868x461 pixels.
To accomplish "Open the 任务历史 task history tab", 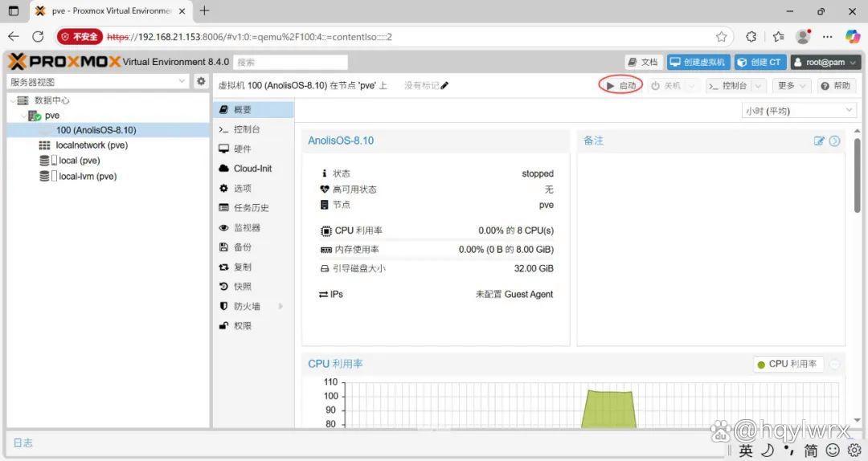I will coord(253,207).
